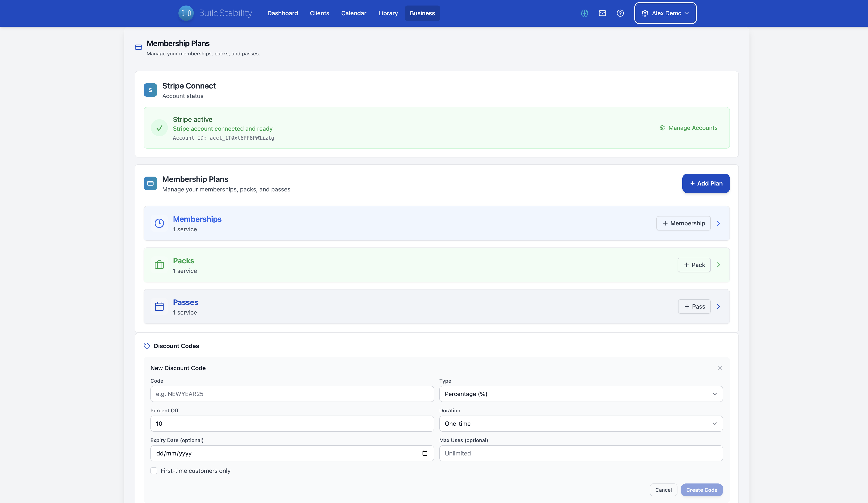Screen dimensions: 868x503
Task: Click the BuildStability dumbbell logo icon
Action: [x=186, y=13]
